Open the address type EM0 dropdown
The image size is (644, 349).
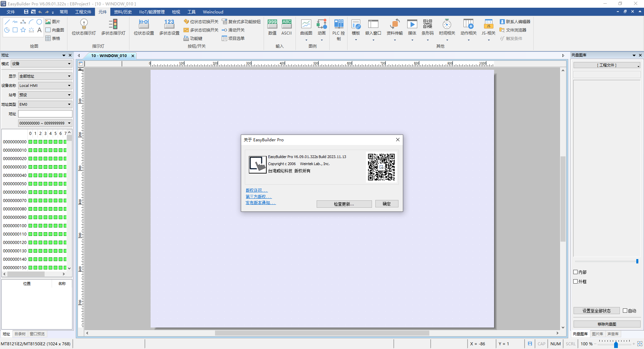pyautogui.click(x=45, y=104)
